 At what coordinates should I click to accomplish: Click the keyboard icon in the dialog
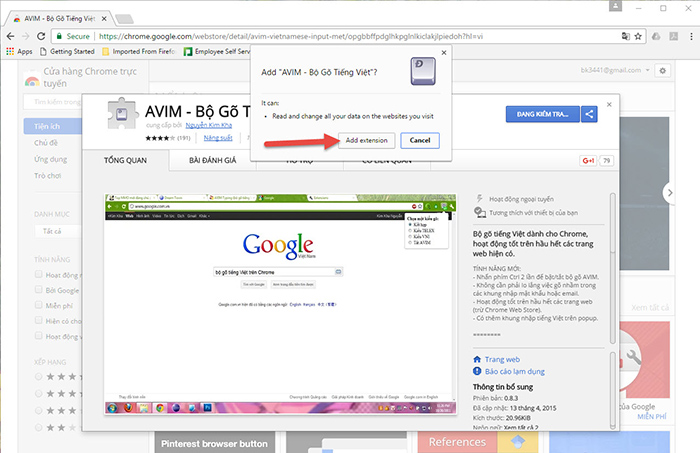coord(423,71)
